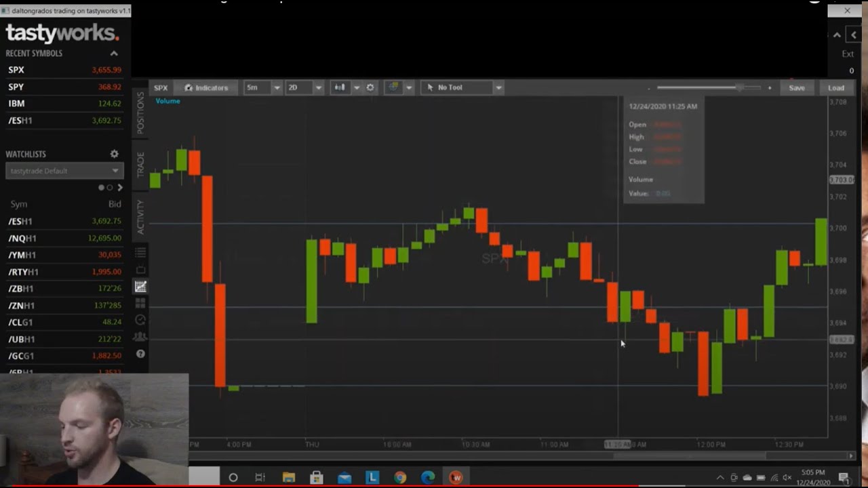Open the 5m timeframe dropdown
The image size is (868, 488).
(262, 87)
